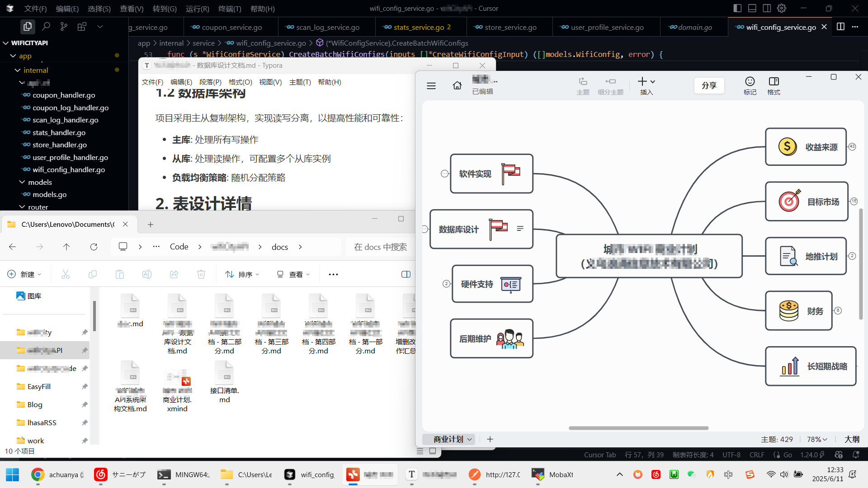Collapse the 数据库设计 branch

(425, 229)
